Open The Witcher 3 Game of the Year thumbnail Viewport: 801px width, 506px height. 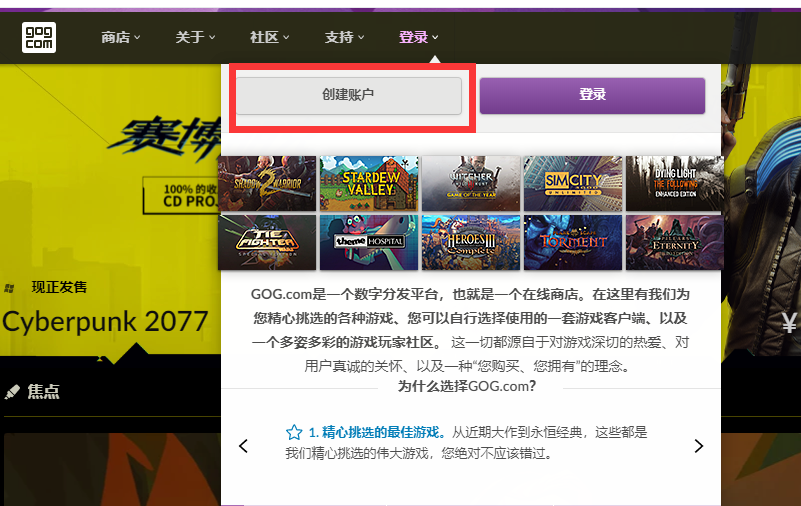pyautogui.click(x=471, y=183)
